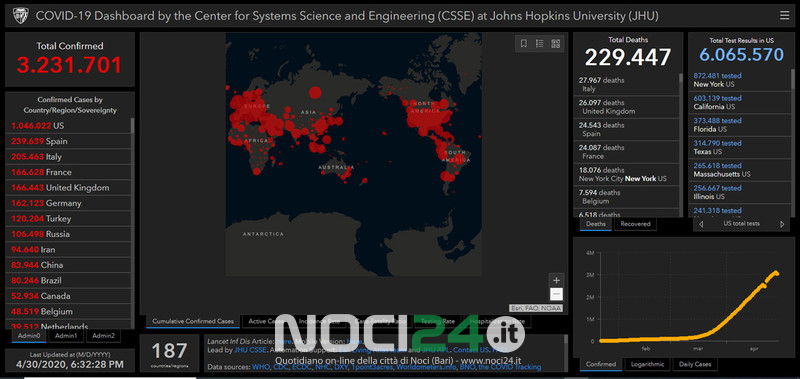Click United Kingdom 26.097 deaths entry
Screen dimensions: 800x379
click(627, 107)
